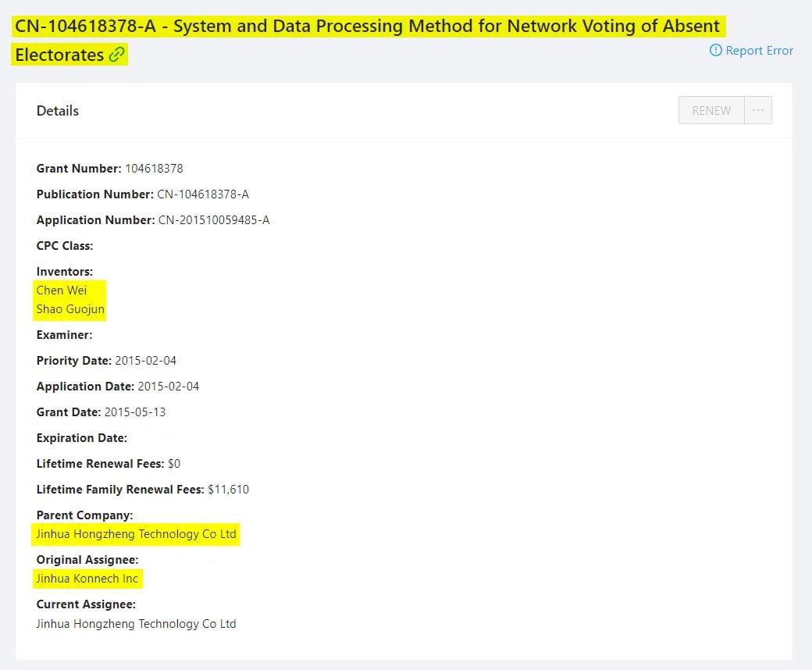The width and height of the screenshot is (812, 670).
Task: Select current assignee Jinhua Hongzheng Technology Co Ltd
Action: click(136, 623)
